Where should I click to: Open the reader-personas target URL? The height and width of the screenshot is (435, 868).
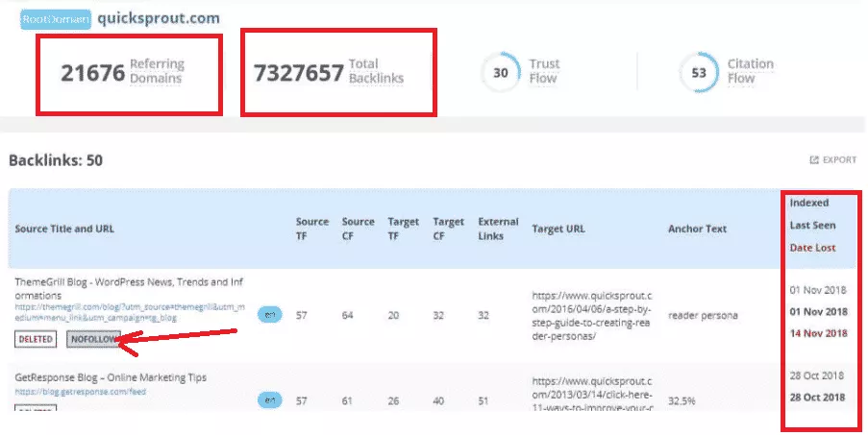click(x=592, y=316)
